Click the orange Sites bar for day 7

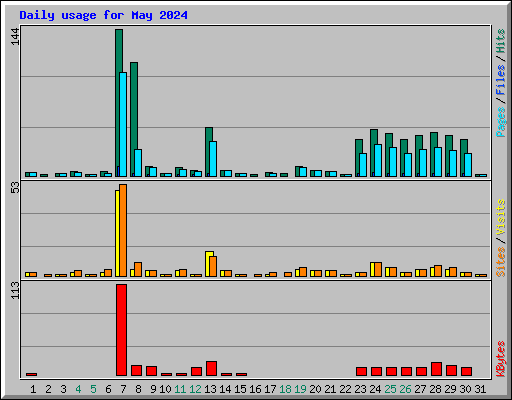(123, 231)
